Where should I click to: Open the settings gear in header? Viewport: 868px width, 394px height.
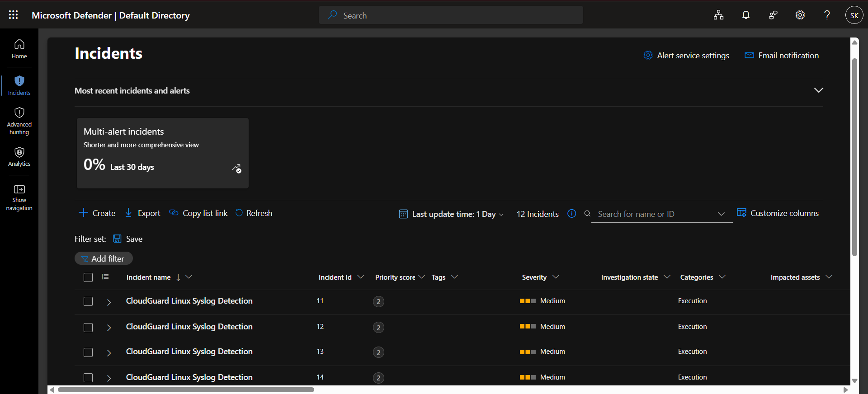click(x=800, y=15)
